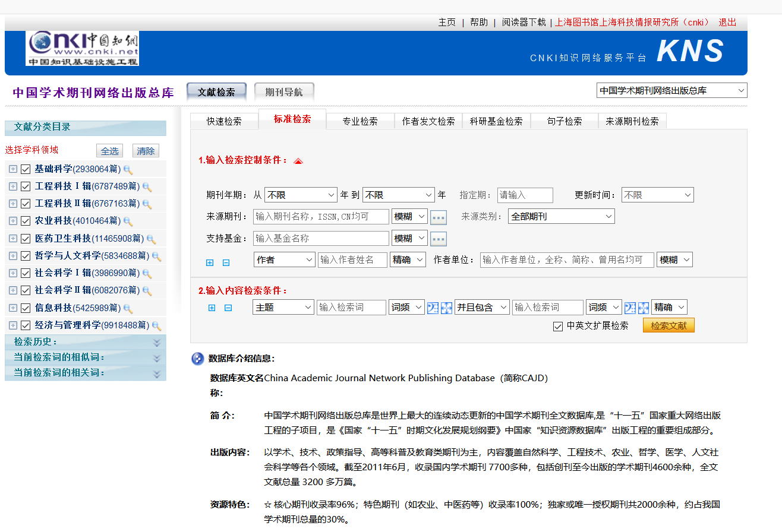Expand the 社会科学Ⅰ辑 tree node
This screenshot has height=532, width=782.
13,273
